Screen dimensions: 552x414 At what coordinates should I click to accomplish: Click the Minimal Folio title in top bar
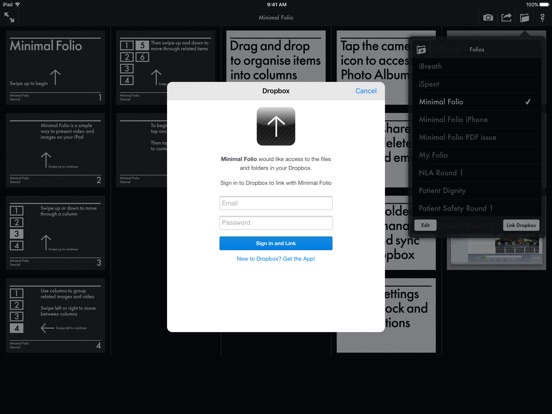tap(276, 18)
